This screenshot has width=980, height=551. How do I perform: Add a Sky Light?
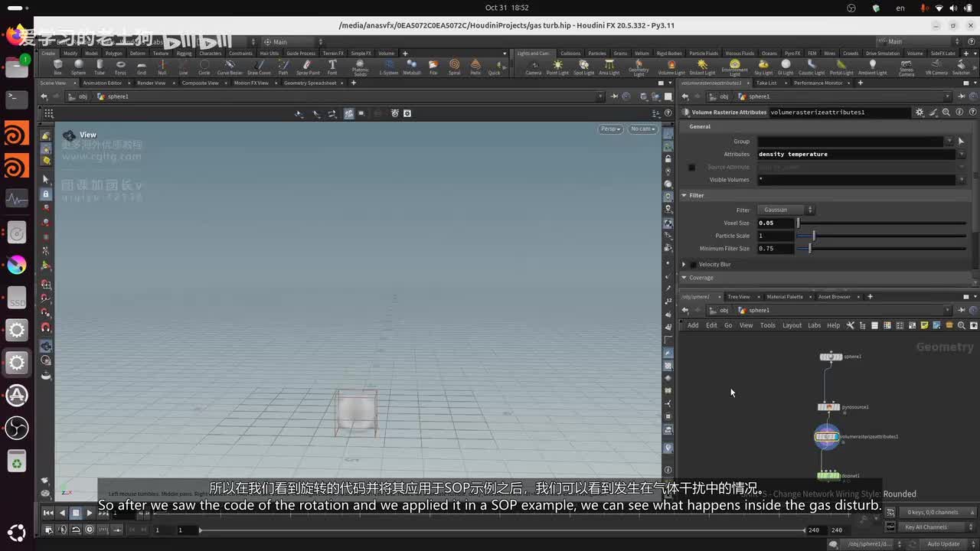pos(763,67)
